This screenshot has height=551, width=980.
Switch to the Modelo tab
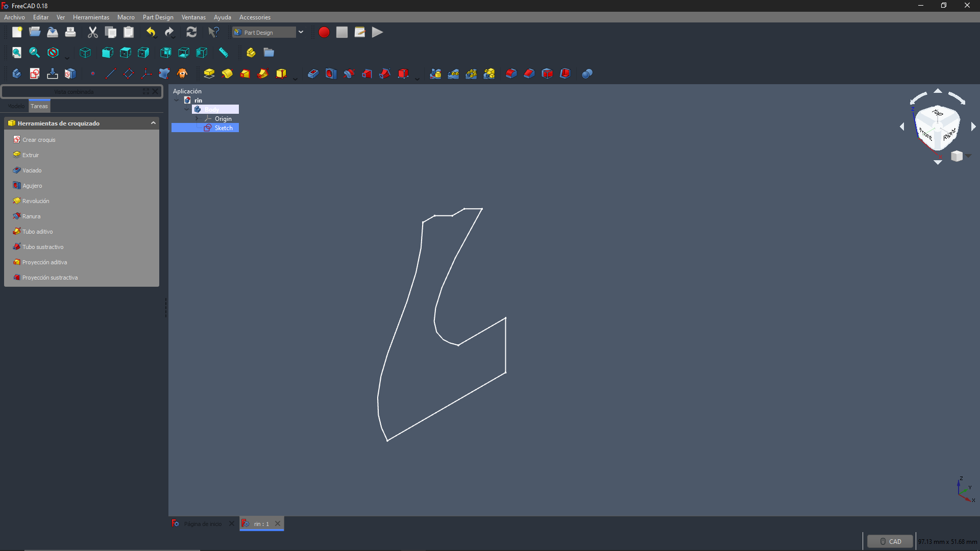[16, 106]
